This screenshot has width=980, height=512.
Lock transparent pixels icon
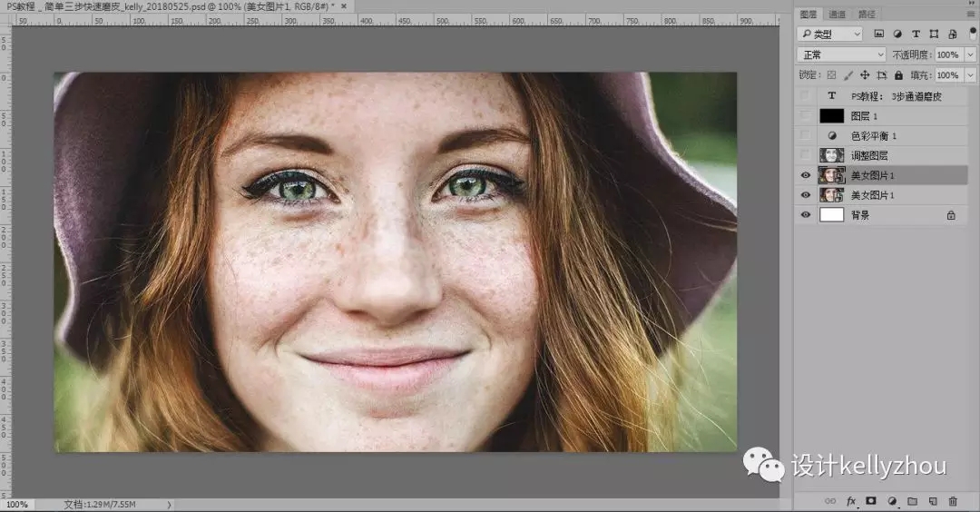tap(831, 75)
